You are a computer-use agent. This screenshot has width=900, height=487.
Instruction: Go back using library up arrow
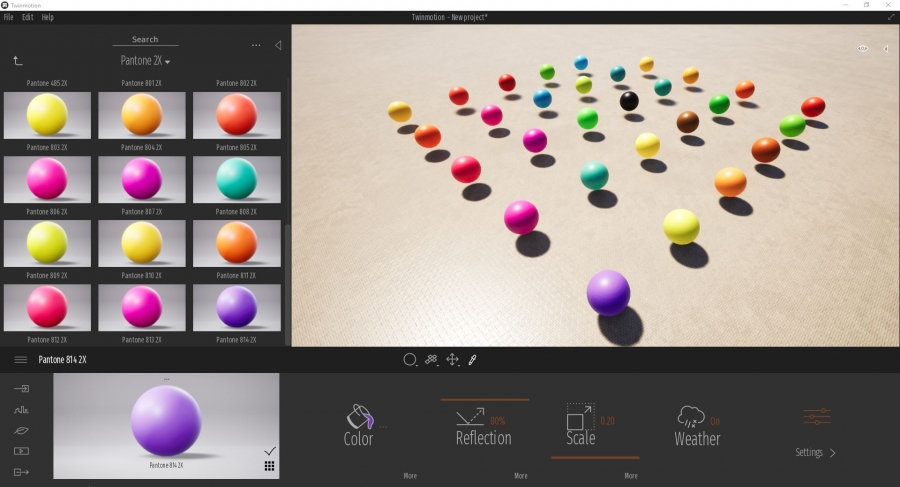[18, 61]
